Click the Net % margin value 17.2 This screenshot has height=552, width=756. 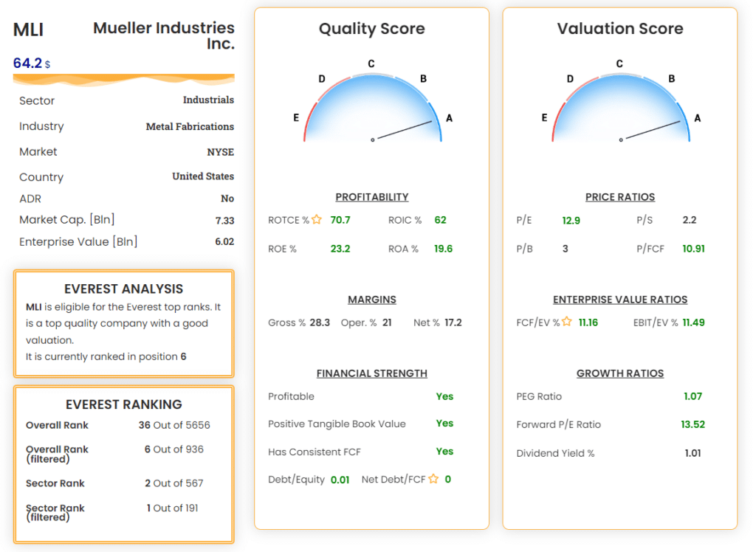click(453, 322)
